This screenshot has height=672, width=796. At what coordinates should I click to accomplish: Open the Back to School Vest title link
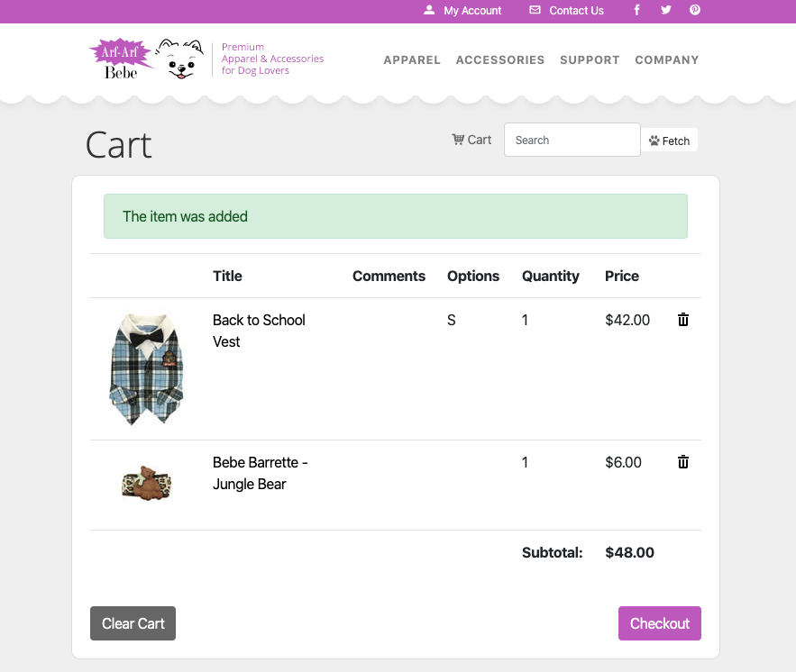[259, 331]
